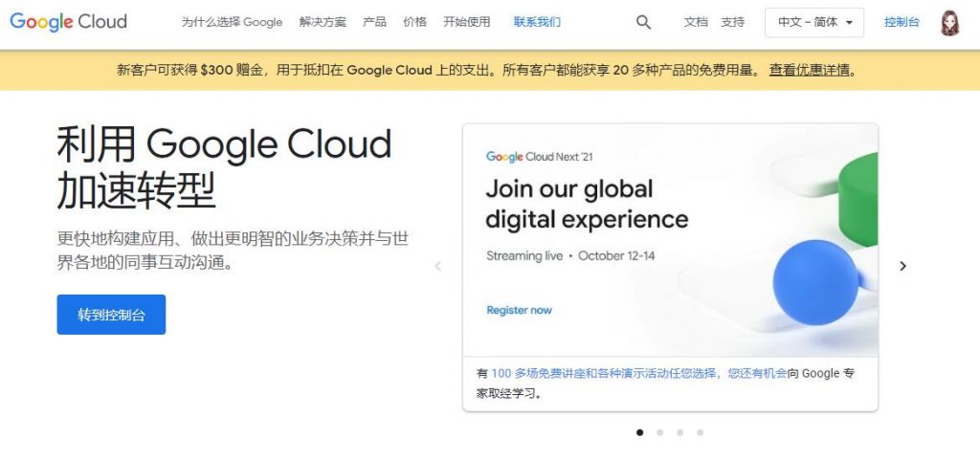Expand the 中文 – 简体 language dropdown
This screenshot has width=980, height=461.
point(814,23)
